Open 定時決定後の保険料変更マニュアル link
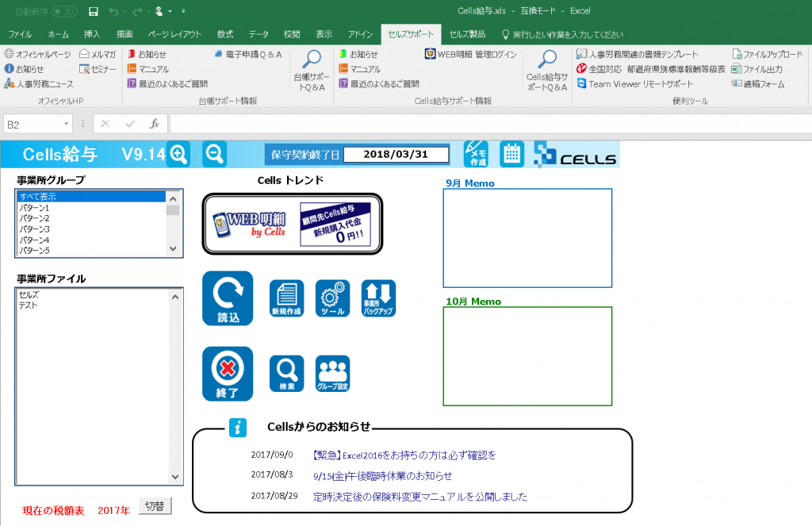812x526 pixels. click(420, 497)
